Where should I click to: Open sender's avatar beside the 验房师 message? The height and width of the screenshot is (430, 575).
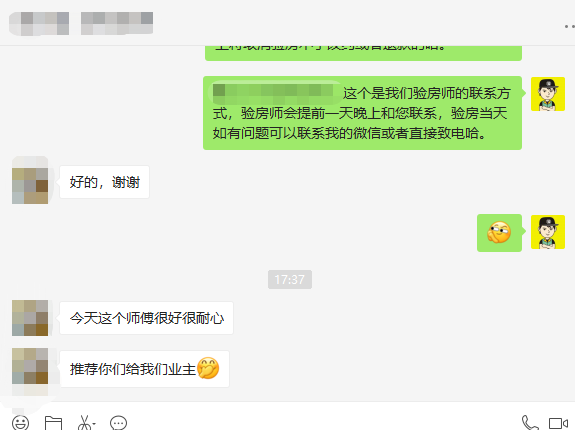click(548, 94)
